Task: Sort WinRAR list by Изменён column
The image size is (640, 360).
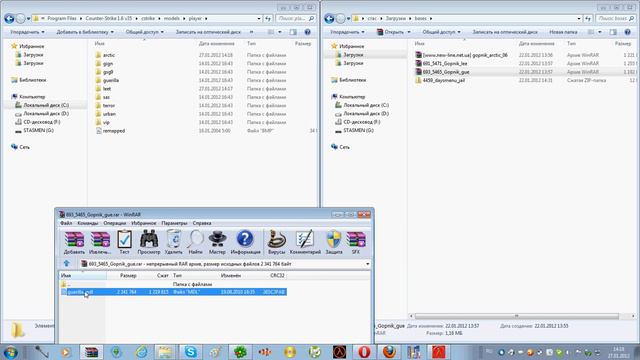Action: [231, 276]
